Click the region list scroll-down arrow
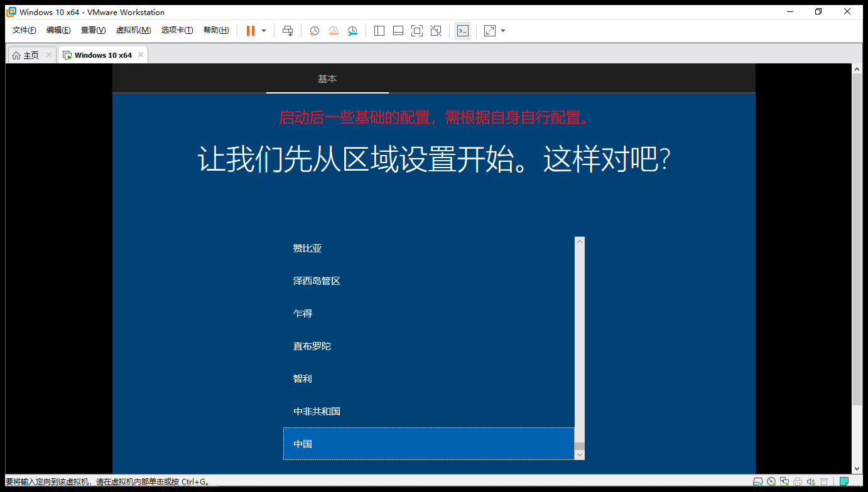This screenshot has width=868, height=492. 580,455
